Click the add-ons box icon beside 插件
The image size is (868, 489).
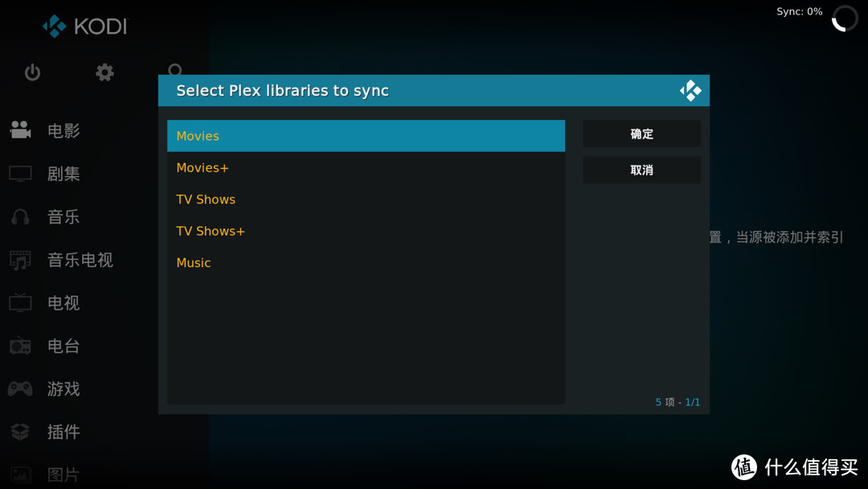click(20, 432)
